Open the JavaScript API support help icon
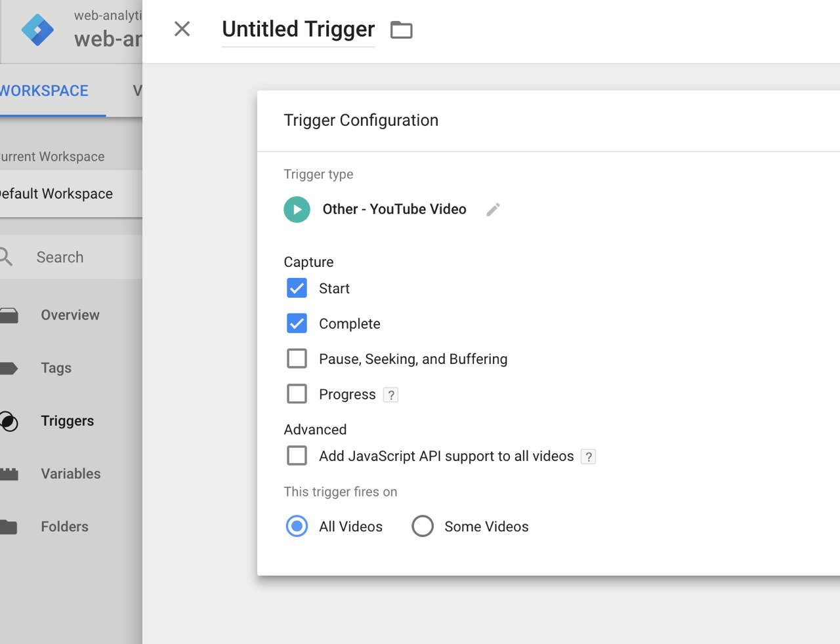Screen dimensions: 840x644 coord(589,456)
